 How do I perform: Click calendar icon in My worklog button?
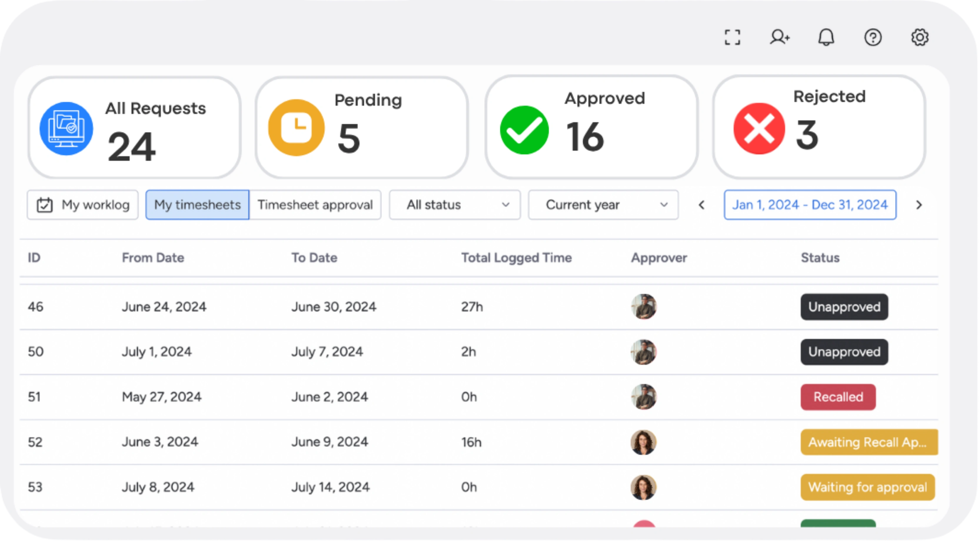pos(44,205)
